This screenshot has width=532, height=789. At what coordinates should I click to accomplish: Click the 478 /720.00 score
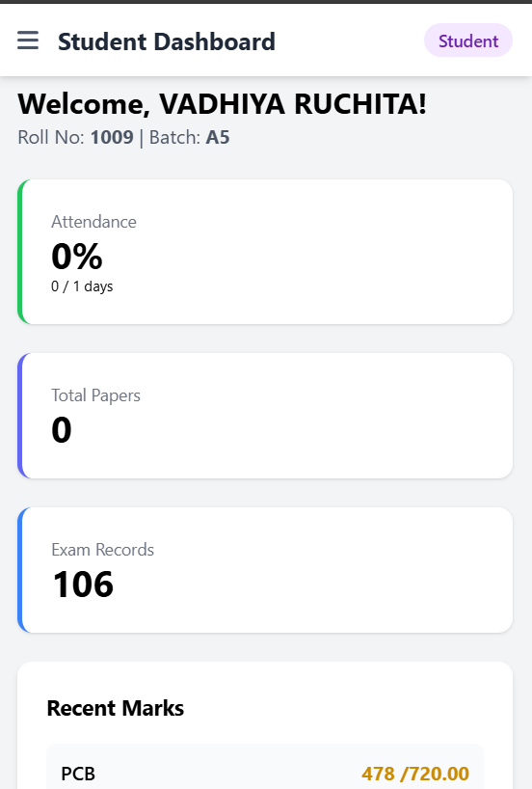415,774
